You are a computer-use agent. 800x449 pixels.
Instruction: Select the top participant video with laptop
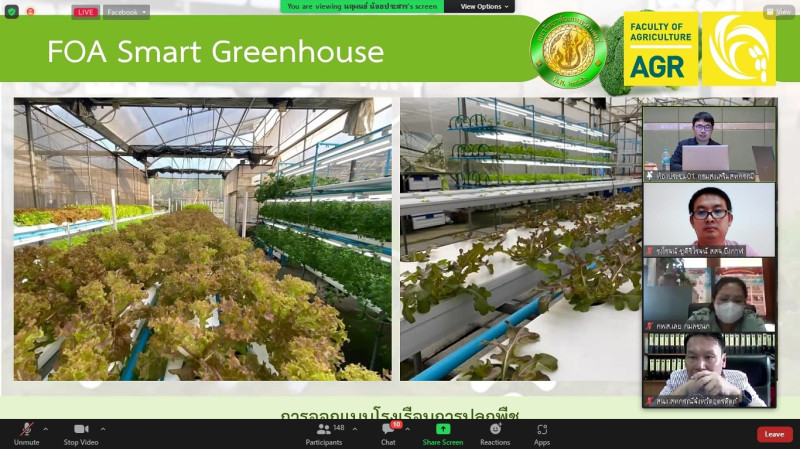click(x=709, y=144)
